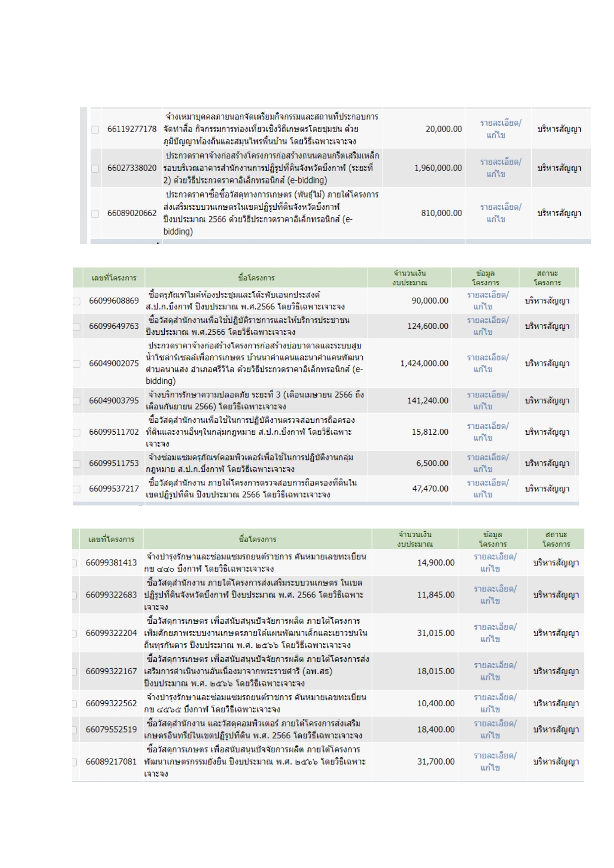Click บริหารสัญญา status of project 66099381413
Screen dimensions: 614x868
tap(556, 562)
